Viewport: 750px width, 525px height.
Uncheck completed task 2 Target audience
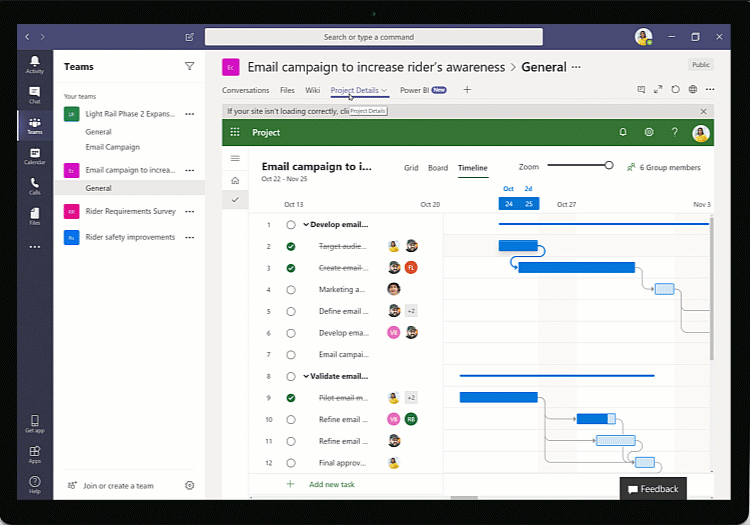pos(291,246)
